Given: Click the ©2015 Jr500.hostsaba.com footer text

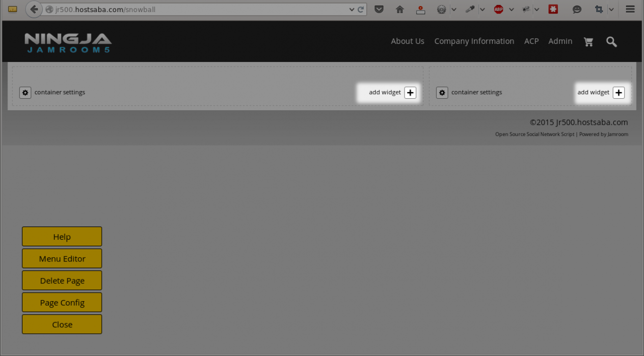Looking at the screenshot, I should pyautogui.click(x=579, y=122).
